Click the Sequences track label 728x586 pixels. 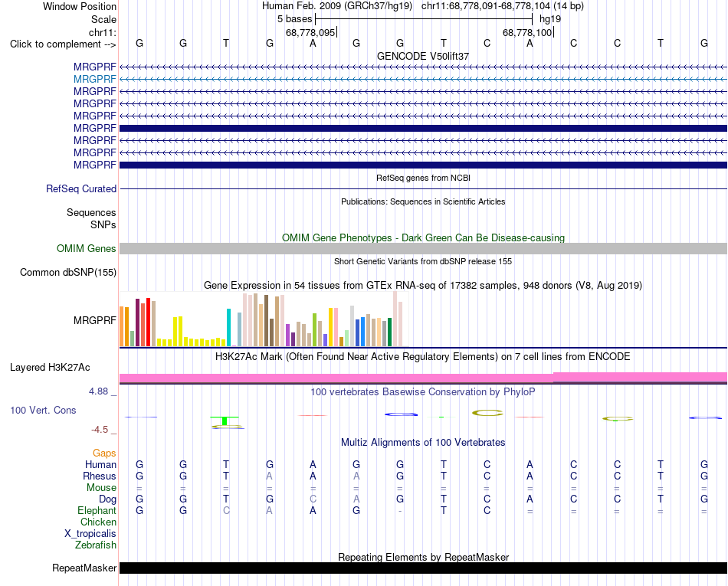point(91,212)
